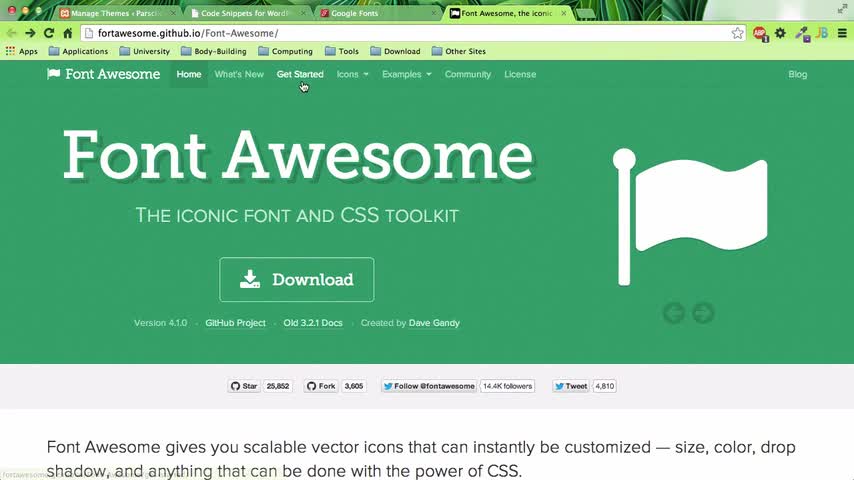
Task: Go to browser home icon
Action: (x=68, y=33)
